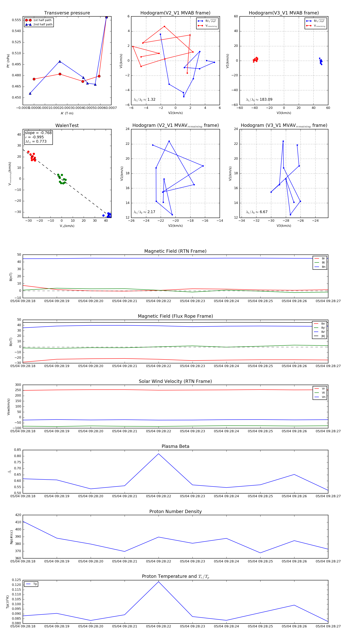Click the 'VA(km/s)' axis label in WalenTest
Image resolution: width=351 pixels, height=644 pixels.
(67, 226)
